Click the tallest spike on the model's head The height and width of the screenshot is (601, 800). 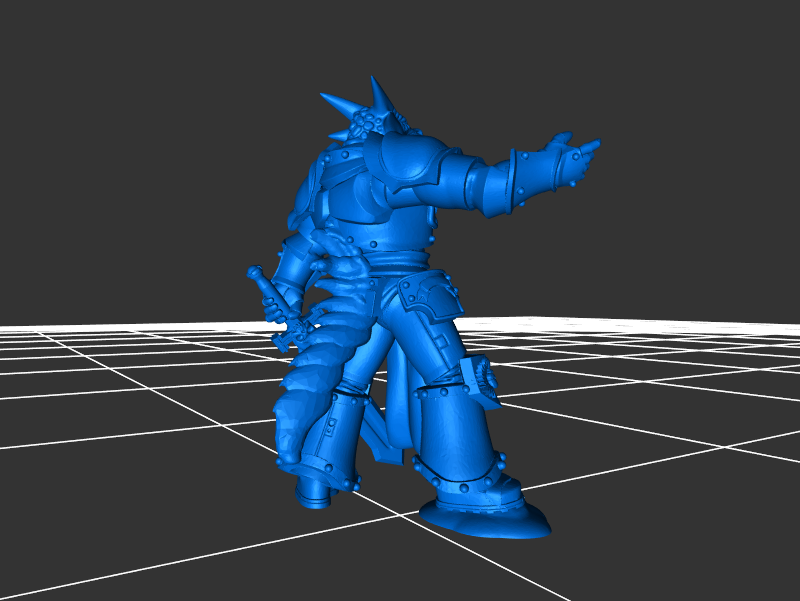[380, 93]
